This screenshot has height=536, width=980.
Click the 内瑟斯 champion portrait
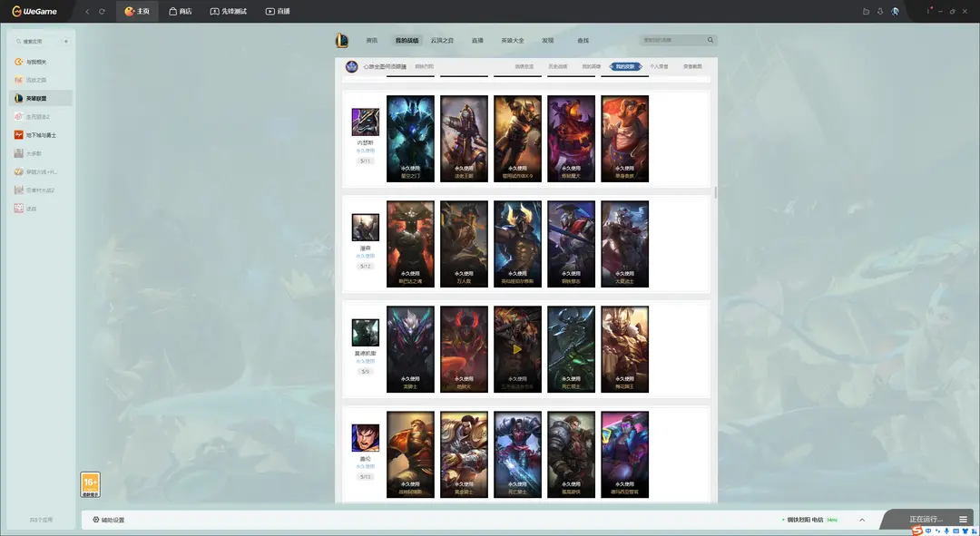[365, 122]
